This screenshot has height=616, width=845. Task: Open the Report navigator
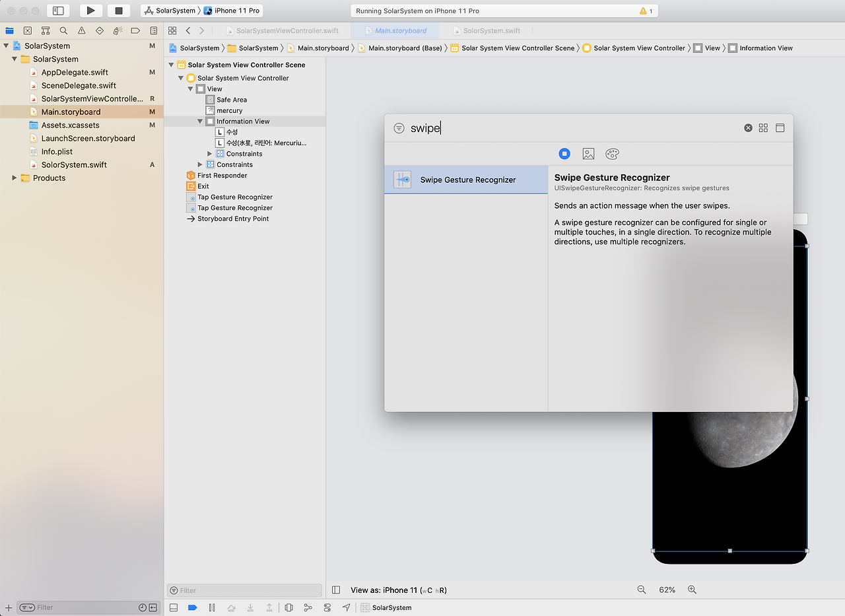(154, 30)
